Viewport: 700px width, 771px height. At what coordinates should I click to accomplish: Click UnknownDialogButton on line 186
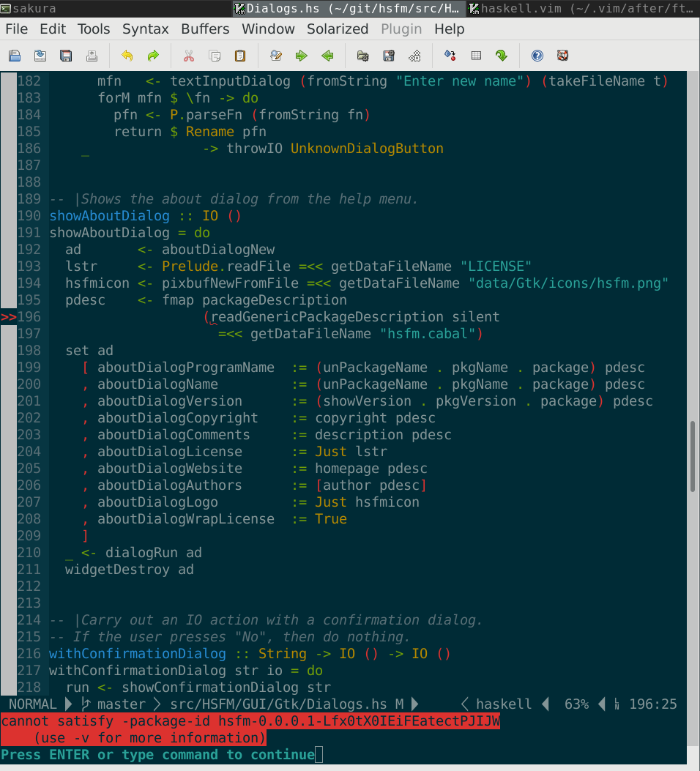pos(367,149)
